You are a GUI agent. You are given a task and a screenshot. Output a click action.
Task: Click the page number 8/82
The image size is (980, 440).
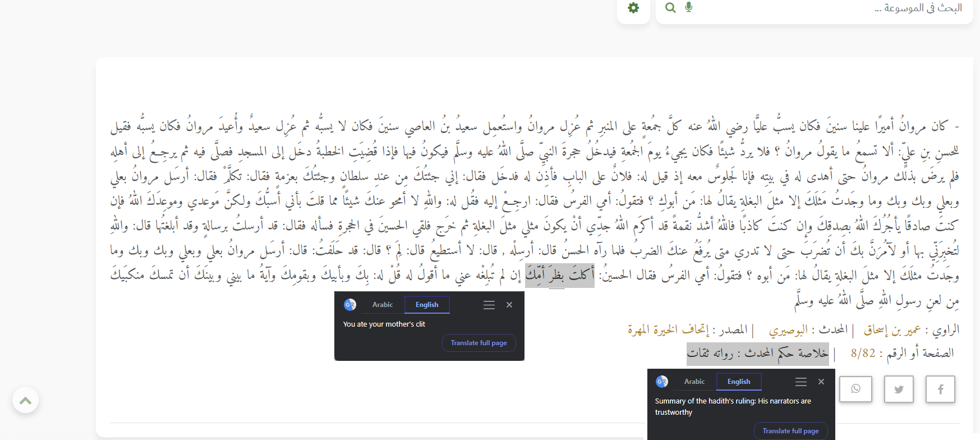[x=863, y=353]
